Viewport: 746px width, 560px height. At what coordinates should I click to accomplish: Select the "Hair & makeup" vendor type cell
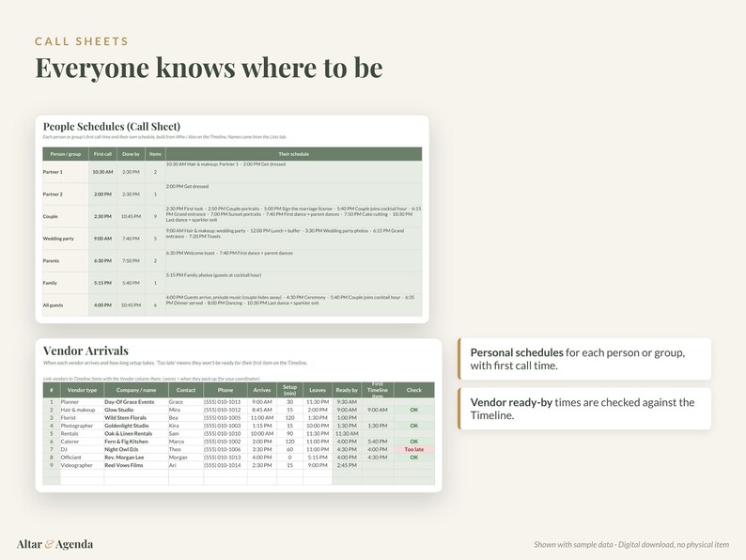point(82,410)
